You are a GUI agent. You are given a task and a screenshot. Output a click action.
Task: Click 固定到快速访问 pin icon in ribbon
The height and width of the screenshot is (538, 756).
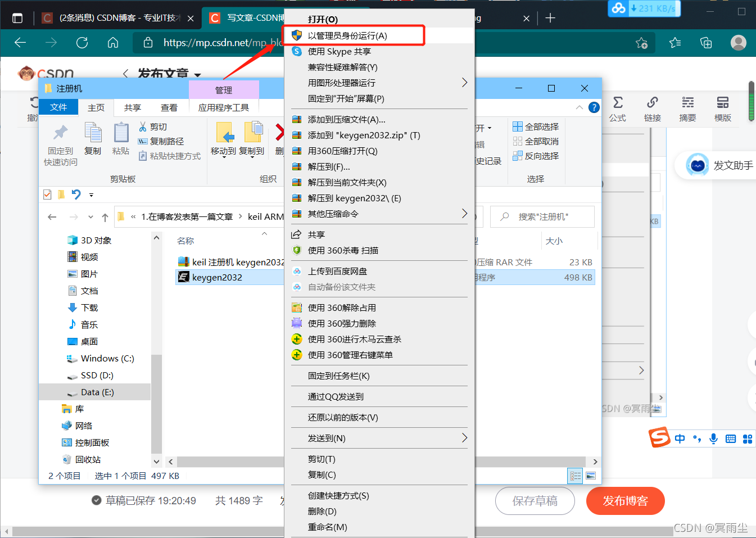point(60,133)
